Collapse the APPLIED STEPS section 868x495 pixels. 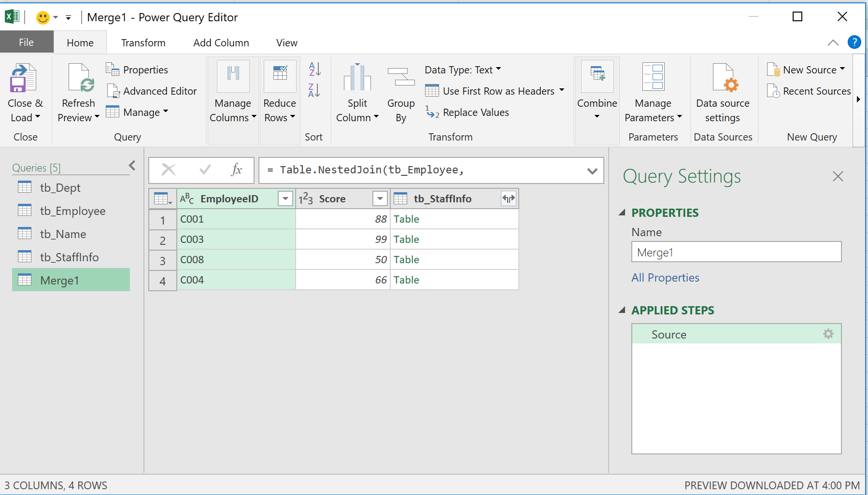[x=622, y=310]
